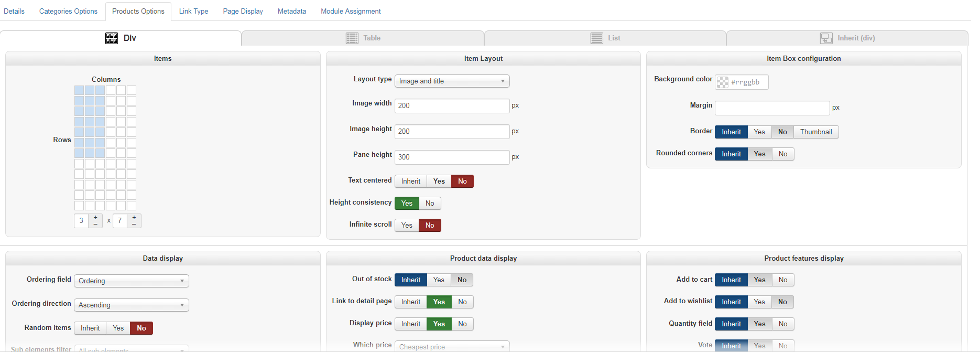Click the List layout icon
Screen dimensions: 980x352
pos(596,38)
